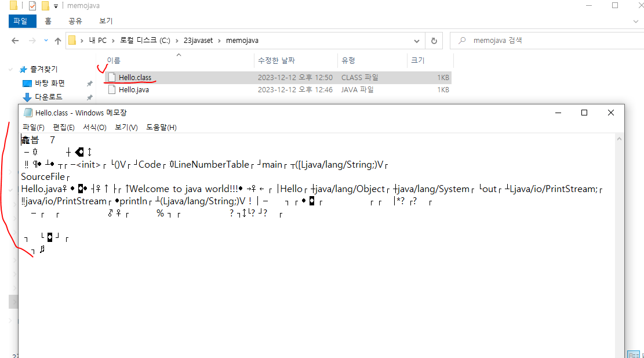Screen dimensions: 644x358
Task: Minimize the File Explorer window
Action: (589, 6)
